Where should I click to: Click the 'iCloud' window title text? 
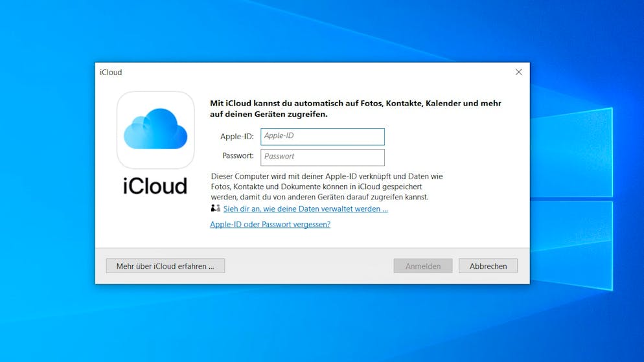[x=111, y=73]
